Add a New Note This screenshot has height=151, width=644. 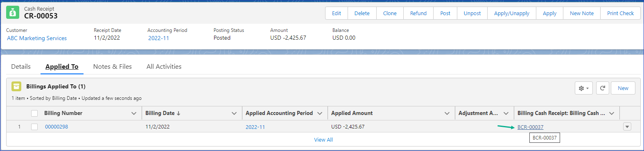[582, 13]
